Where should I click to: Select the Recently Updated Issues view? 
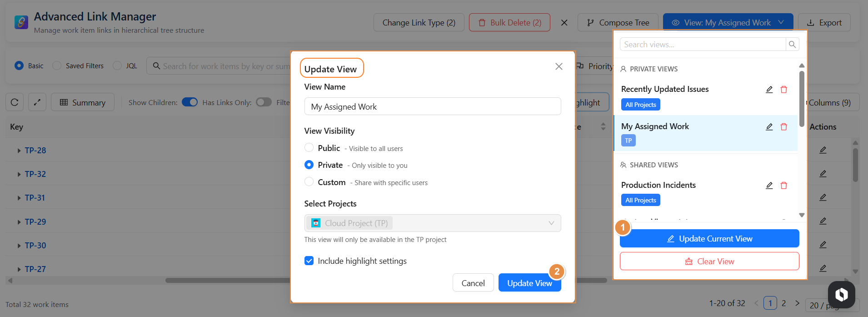pos(665,89)
